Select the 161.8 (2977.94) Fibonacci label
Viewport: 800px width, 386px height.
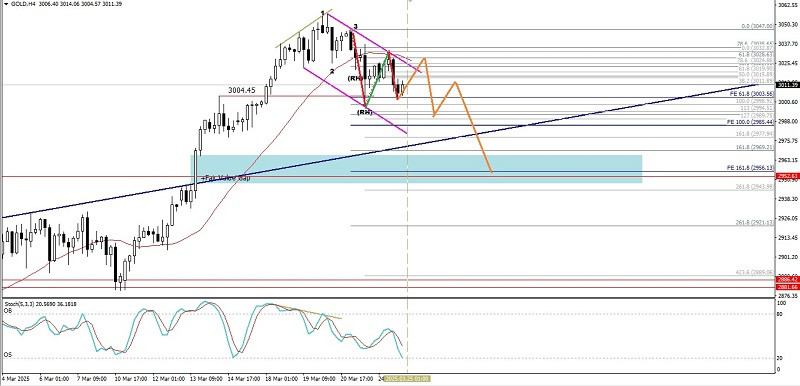coord(756,134)
